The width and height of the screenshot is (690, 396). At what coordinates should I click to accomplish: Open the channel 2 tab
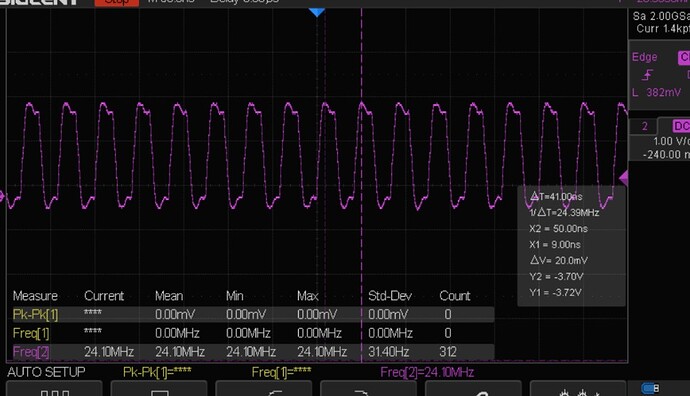coord(644,126)
